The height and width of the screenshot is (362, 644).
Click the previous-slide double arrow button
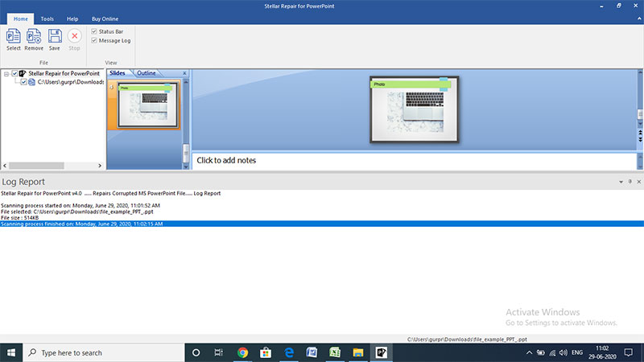pos(640,133)
